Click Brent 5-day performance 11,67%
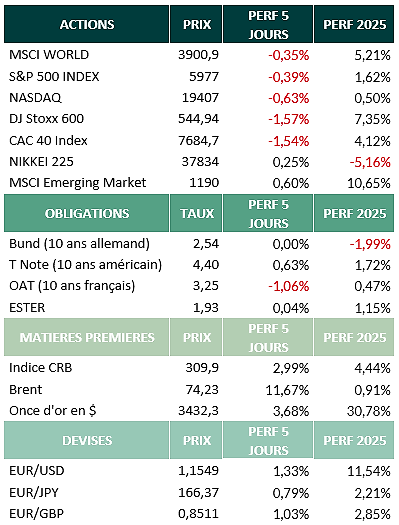399x525 pixels. pos(287,390)
